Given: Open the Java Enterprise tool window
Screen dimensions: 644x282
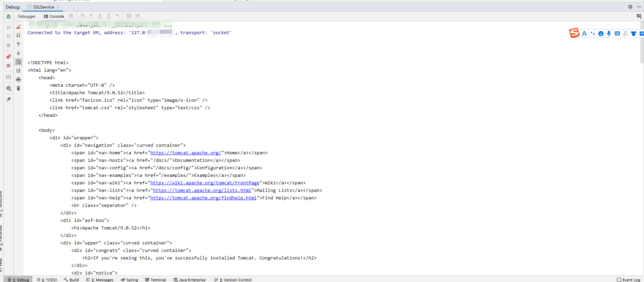Looking at the screenshot, I should [190, 280].
